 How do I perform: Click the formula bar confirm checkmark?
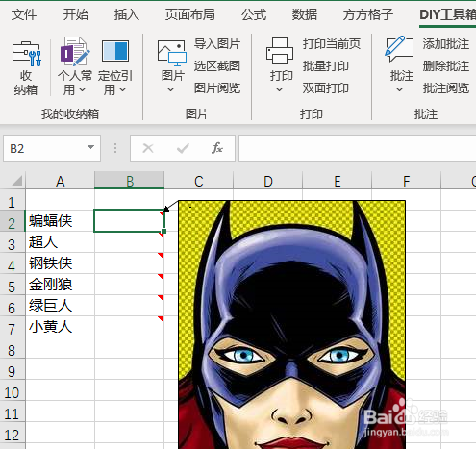tap(183, 148)
